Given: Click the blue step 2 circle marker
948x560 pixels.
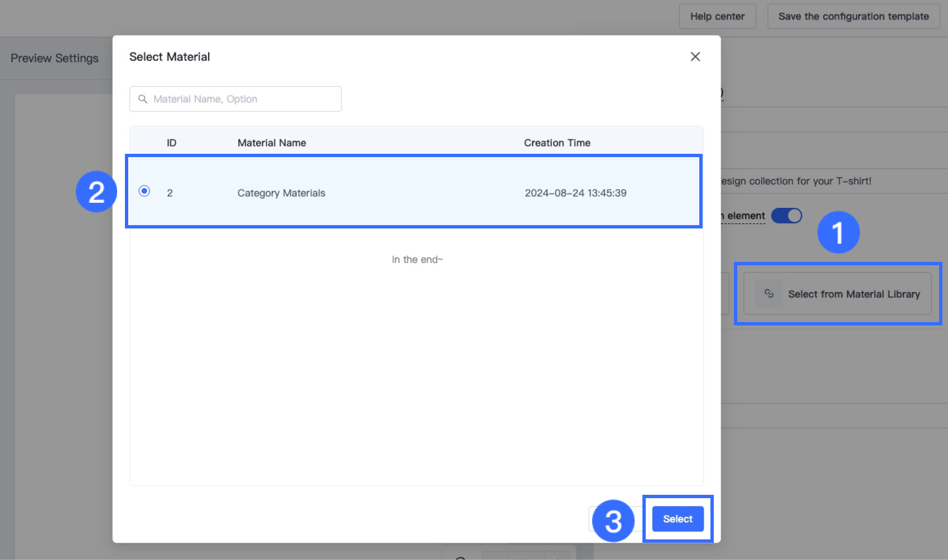Looking at the screenshot, I should coord(96,192).
